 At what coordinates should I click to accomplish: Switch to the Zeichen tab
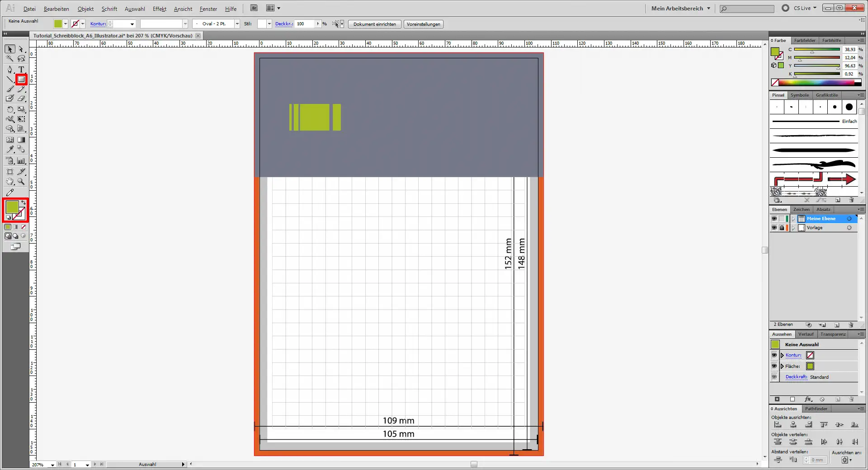tap(801, 209)
